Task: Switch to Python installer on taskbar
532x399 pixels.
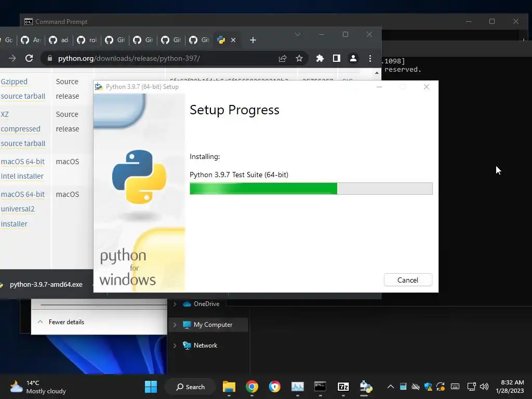Action: point(366,387)
